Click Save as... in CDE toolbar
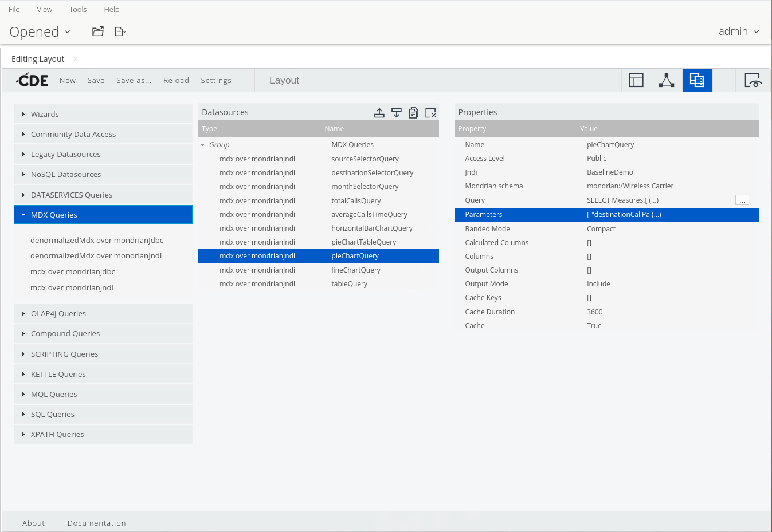The height and width of the screenshot is (532, 772). click(x=134, y=81)
